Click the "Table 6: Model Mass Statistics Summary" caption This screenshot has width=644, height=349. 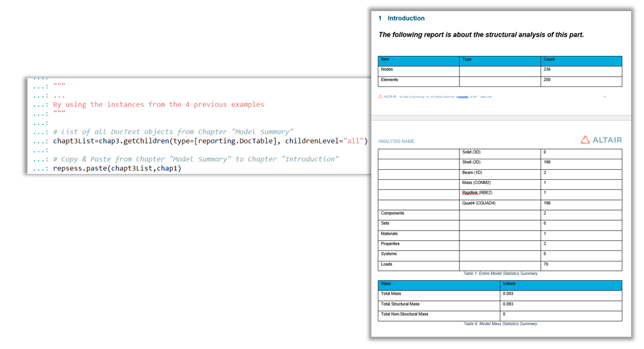500,324
